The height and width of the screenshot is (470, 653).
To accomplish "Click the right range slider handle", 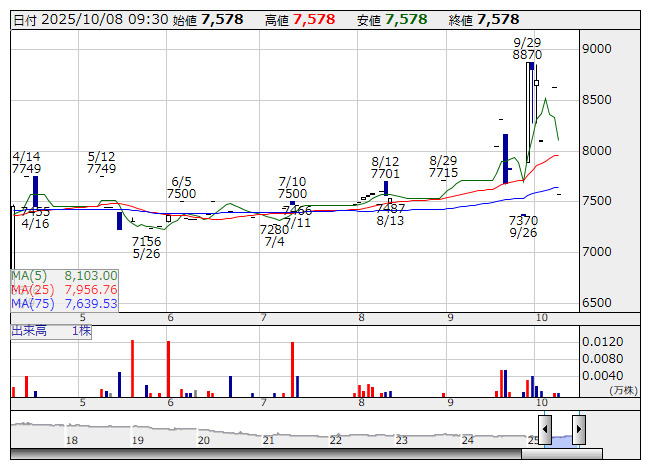I will point(578,430).
